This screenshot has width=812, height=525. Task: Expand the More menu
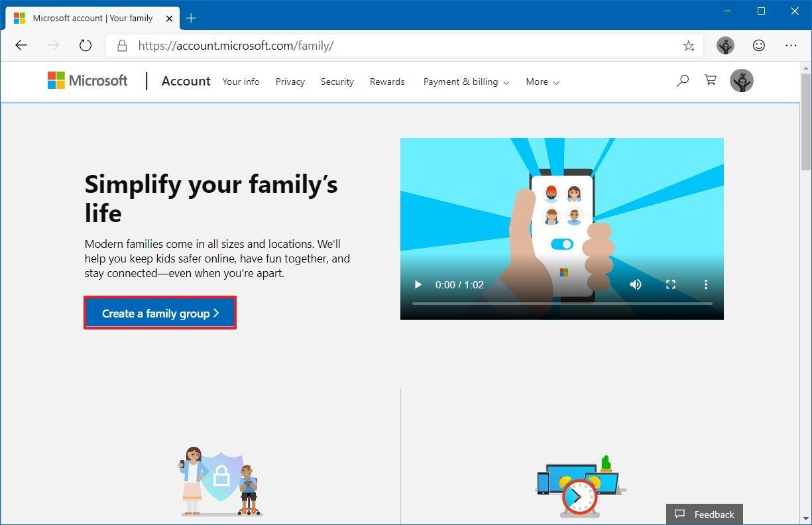542,82
